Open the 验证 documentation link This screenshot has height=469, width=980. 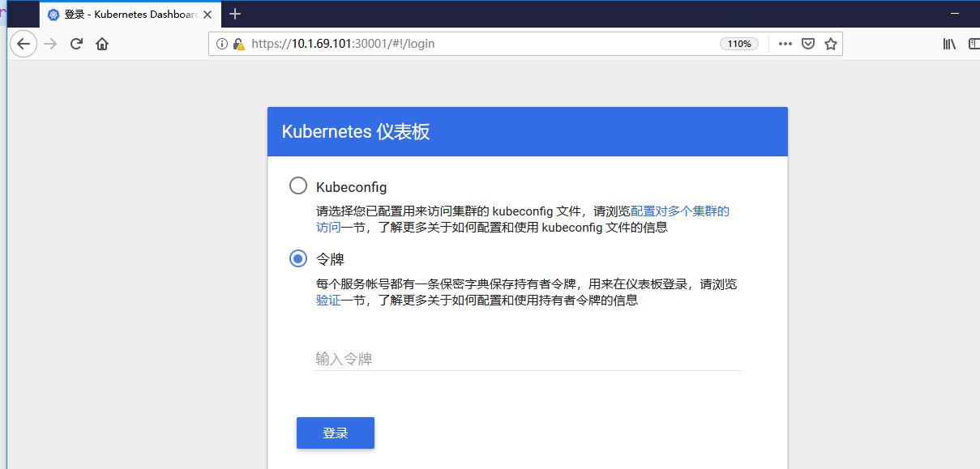[328, 301]
